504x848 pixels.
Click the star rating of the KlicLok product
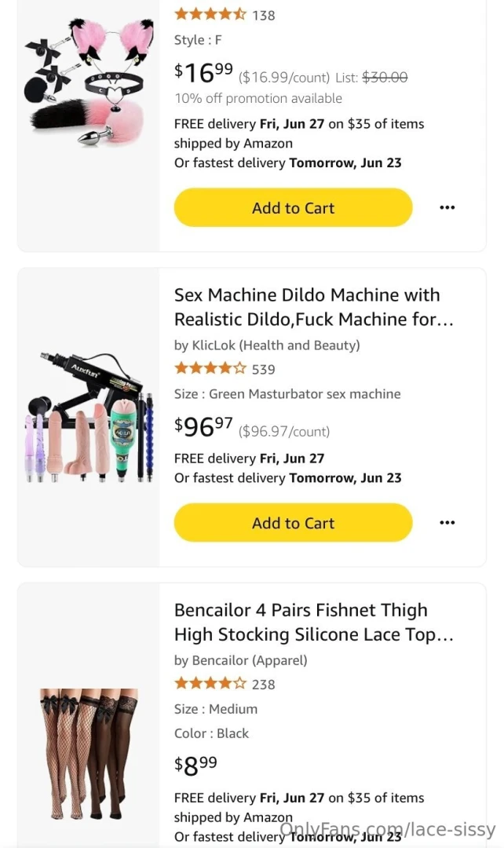tap(208, 368)
